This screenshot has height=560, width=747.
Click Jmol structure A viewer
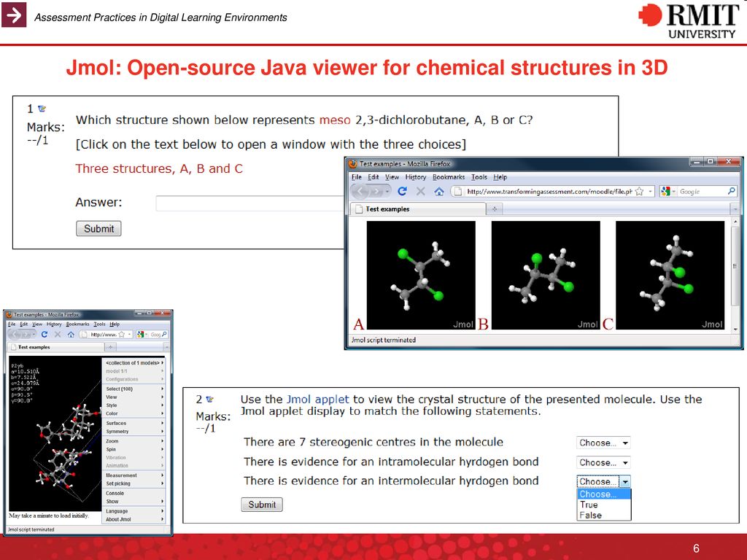point(421,275)
